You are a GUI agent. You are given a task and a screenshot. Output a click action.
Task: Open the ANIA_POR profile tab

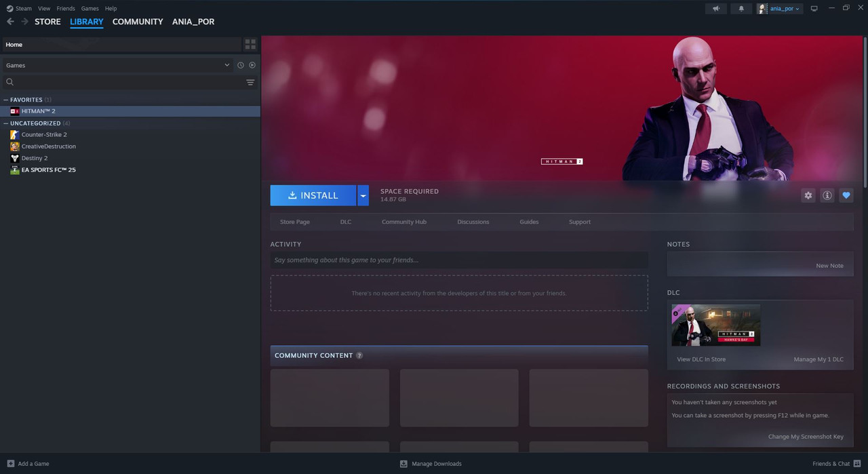pyautogui.click(x=193, y=22)
